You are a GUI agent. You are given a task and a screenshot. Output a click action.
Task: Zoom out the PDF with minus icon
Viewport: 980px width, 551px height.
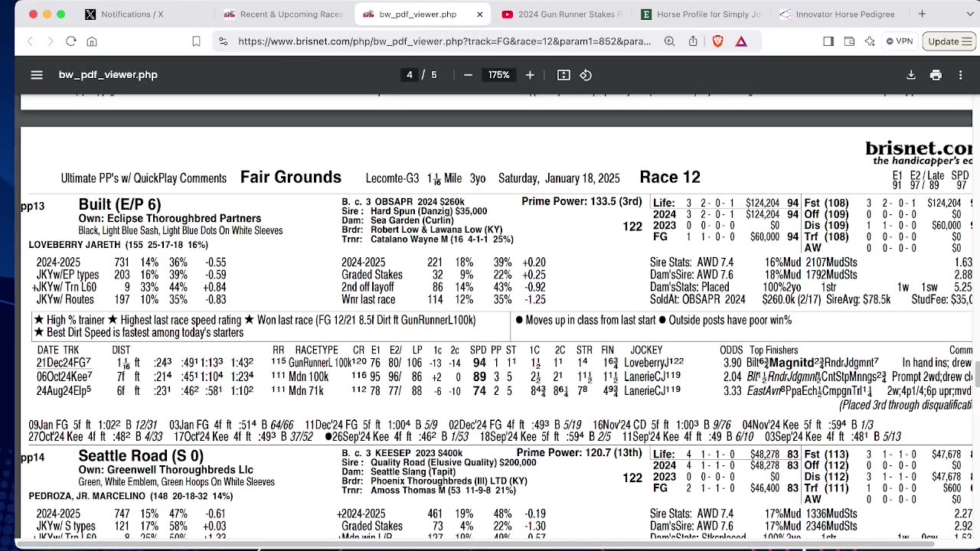click(x=468, y=75)
